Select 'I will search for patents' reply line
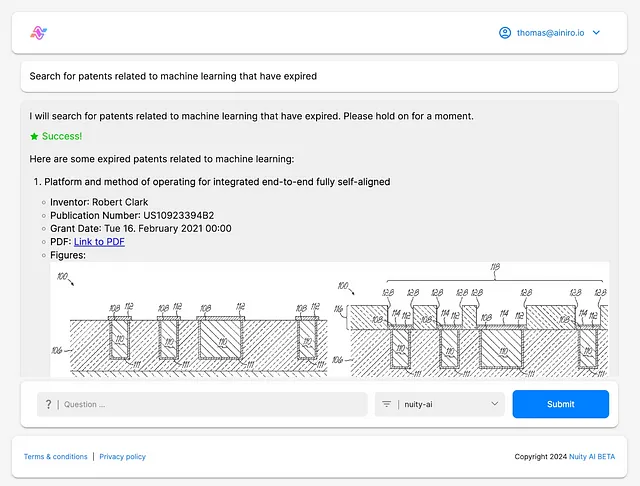 (x=251, y=116)
